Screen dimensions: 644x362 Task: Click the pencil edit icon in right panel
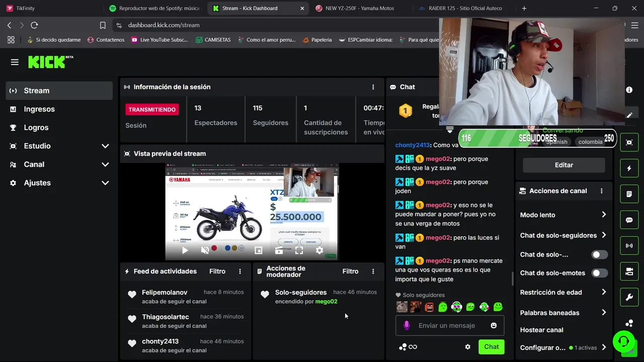(x=629, y=115)
